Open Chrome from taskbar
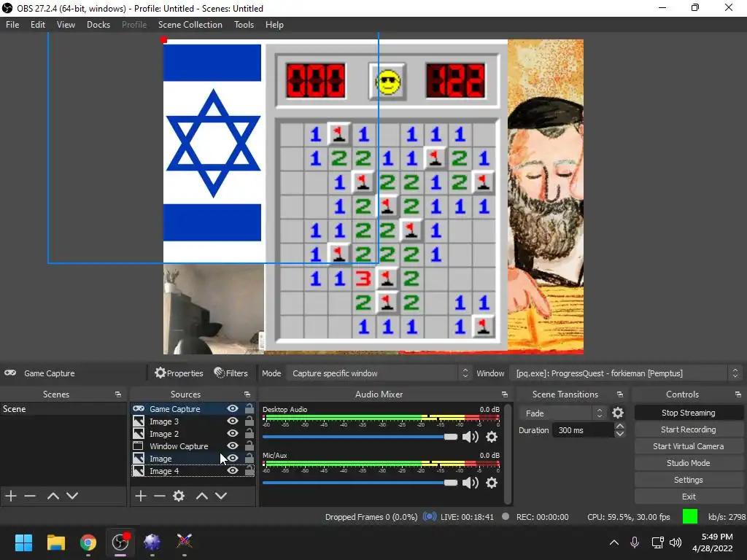This screenshot has height=560, width=747. point(88,542)
